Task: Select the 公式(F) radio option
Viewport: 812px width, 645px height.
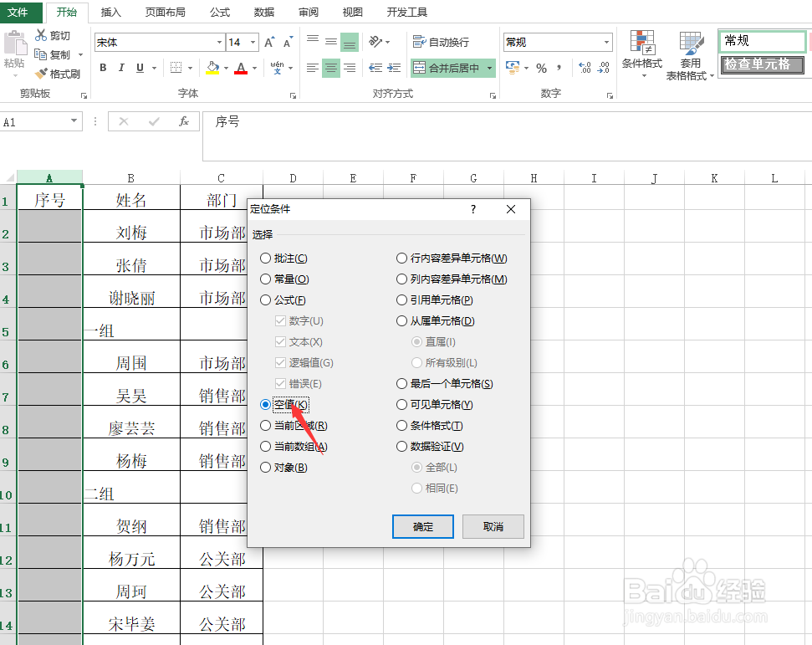Action: (283, 300)
